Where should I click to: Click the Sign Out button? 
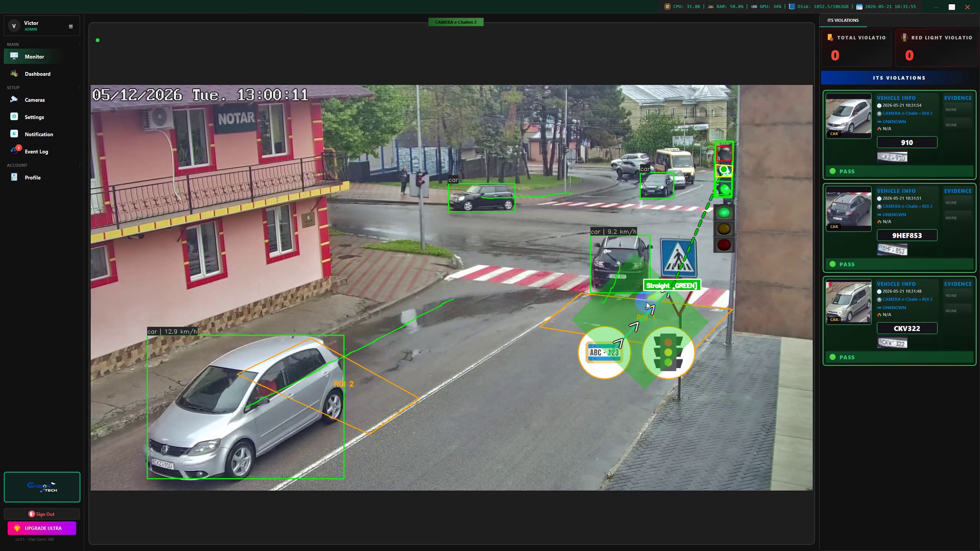tap(42, 514)
